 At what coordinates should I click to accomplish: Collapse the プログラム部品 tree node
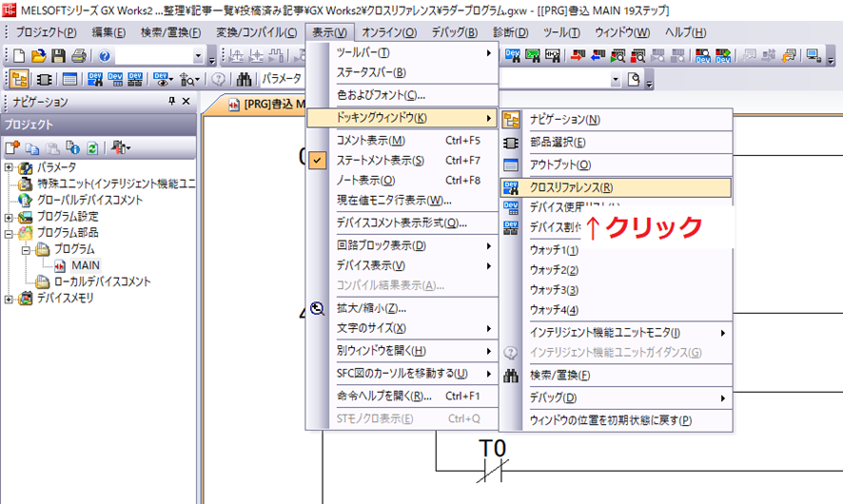[9, 234]
